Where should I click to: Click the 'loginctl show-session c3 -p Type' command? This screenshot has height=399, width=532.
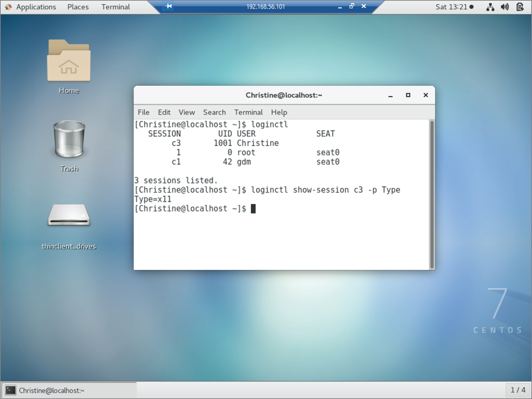(326, 190)
